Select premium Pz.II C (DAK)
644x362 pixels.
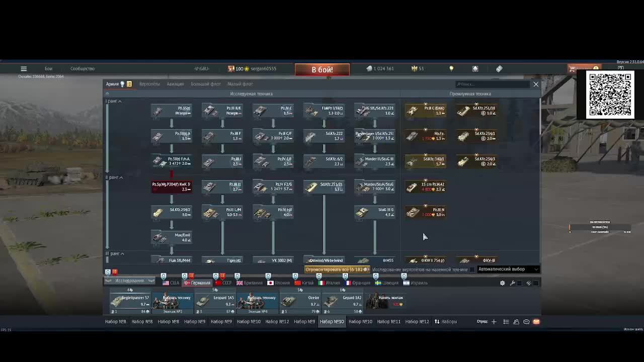pyautogui.click(x=425, y=111)
